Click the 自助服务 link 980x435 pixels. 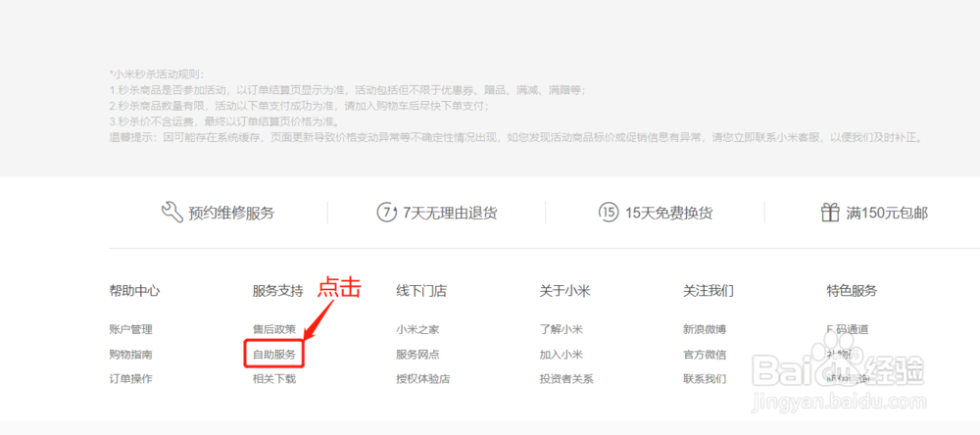[x=274, y=355]
